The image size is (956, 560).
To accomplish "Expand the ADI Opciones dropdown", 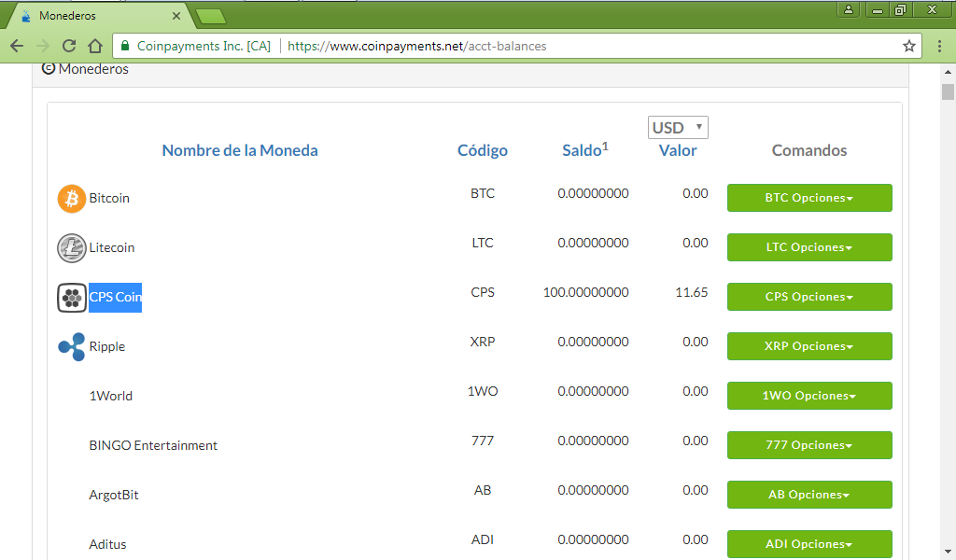I will 809,543.
